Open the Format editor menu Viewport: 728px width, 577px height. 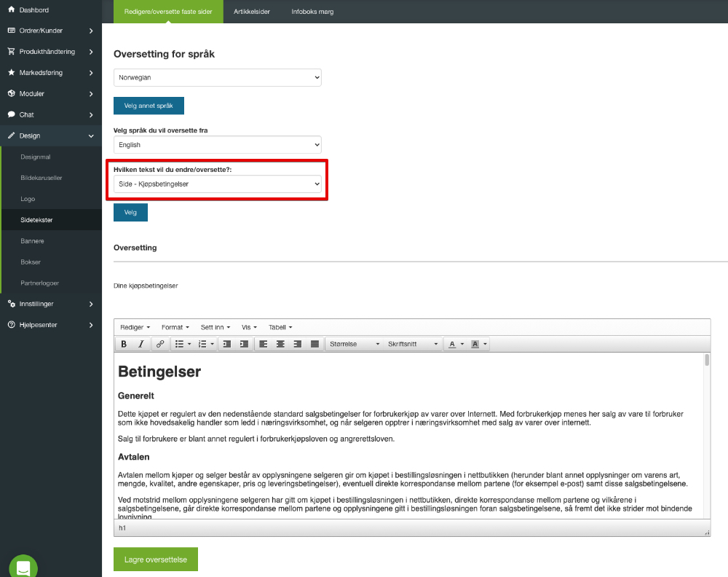175,328
